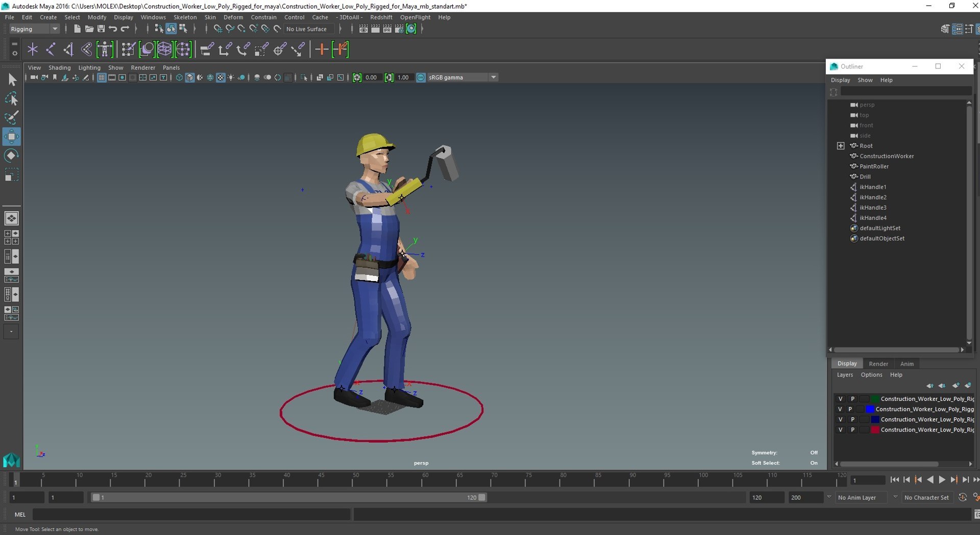Image resolution: width=980 pixels, height=535 pixels.
Task: Apply a parent constraint
Action: click(x=207, y=49)
